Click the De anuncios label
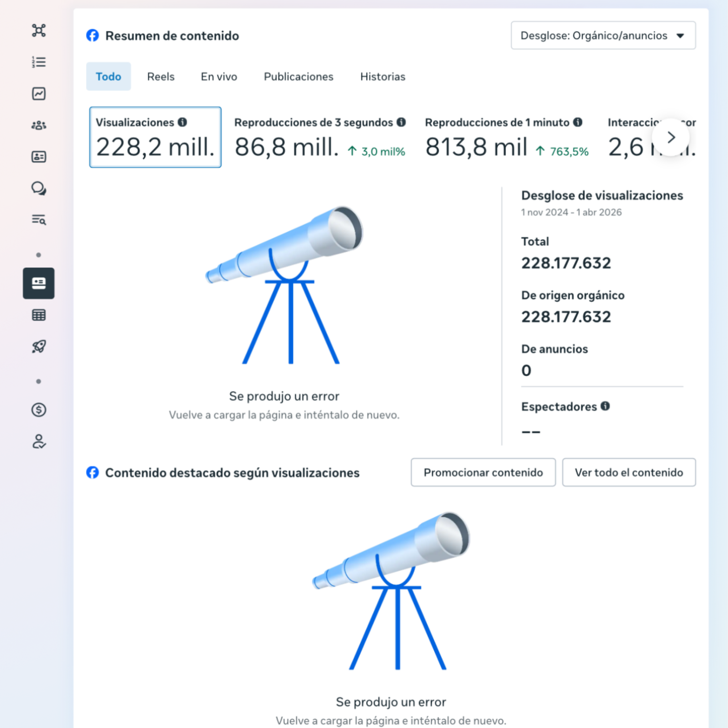 tap(554, 349)
